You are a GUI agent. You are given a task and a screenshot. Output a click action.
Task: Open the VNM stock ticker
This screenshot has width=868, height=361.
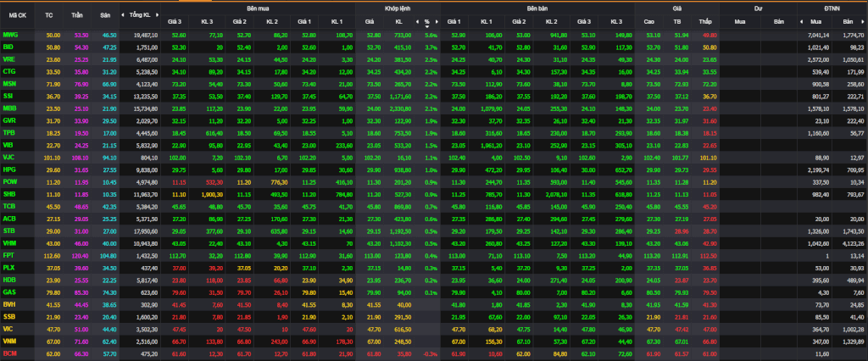(x=9, y=340)
